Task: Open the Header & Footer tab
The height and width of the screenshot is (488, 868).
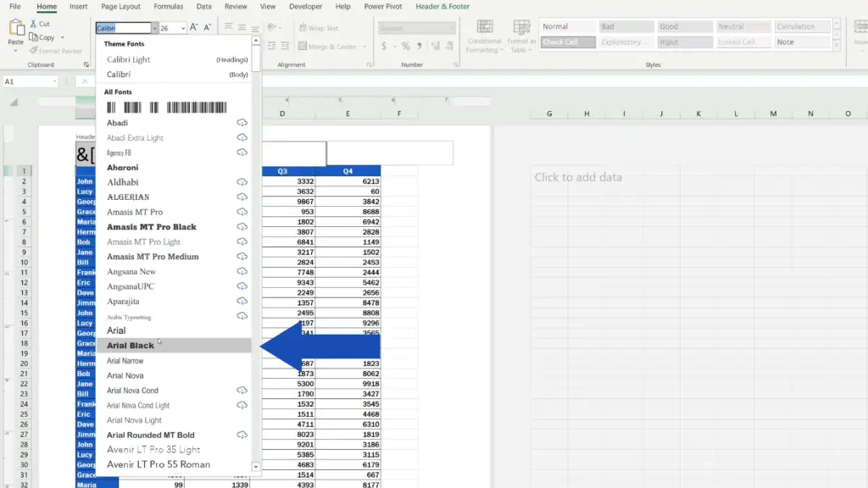Action: 442,7
